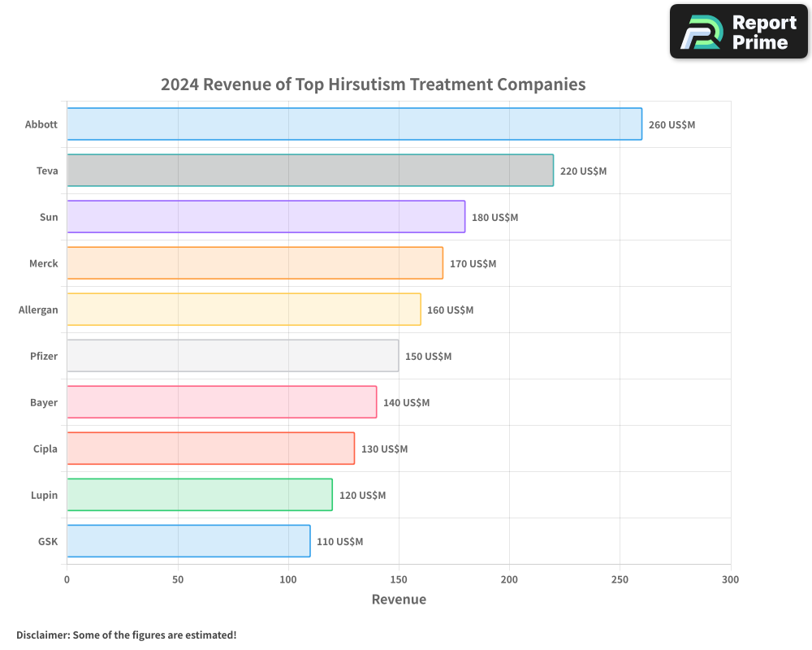Viewport: 812px width, 650px height.
Task: Select the Bayer revenue bar
Action: pyautogui.click(x=221, y=402)
